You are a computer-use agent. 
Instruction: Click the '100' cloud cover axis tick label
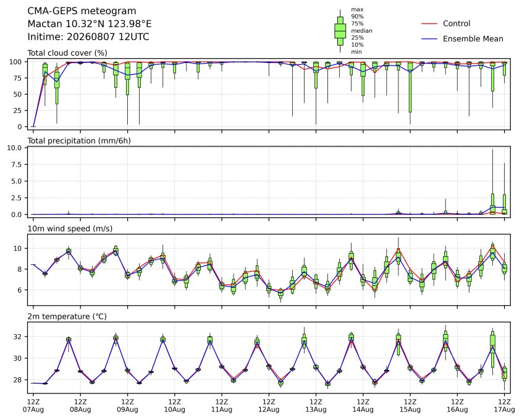click(x=15, y=62)
